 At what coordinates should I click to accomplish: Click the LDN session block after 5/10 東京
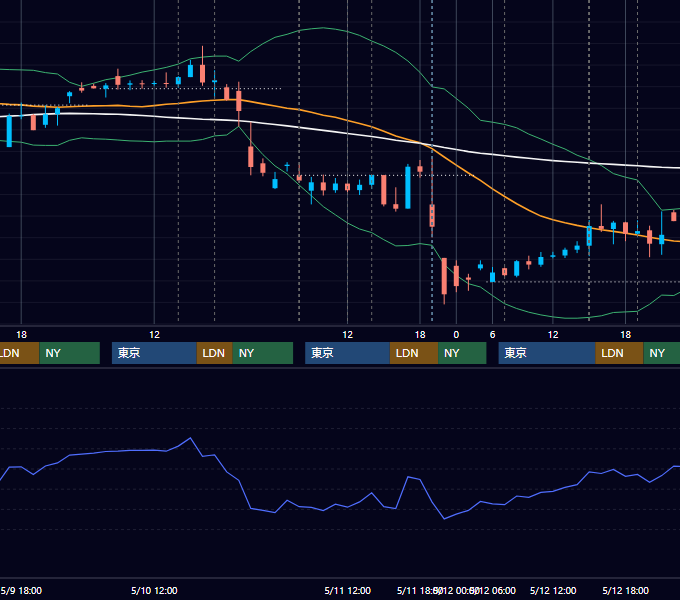(x=214, y=353)
